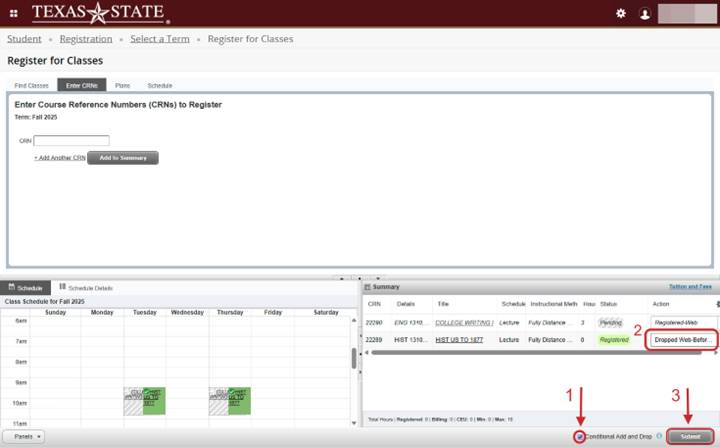The image size is (720, 447).
Task: Open the settings gear icon
Action: click(x=621, y=14)
